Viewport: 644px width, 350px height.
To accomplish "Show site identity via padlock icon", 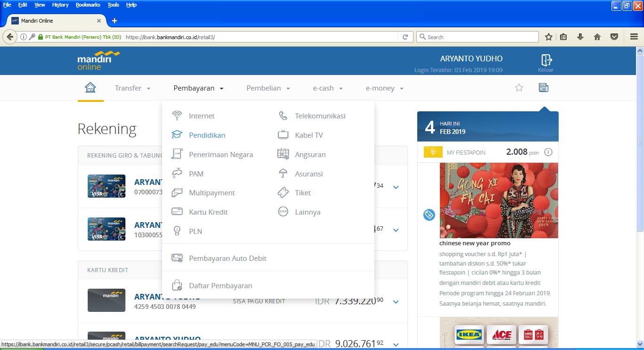I will point(41,37).
